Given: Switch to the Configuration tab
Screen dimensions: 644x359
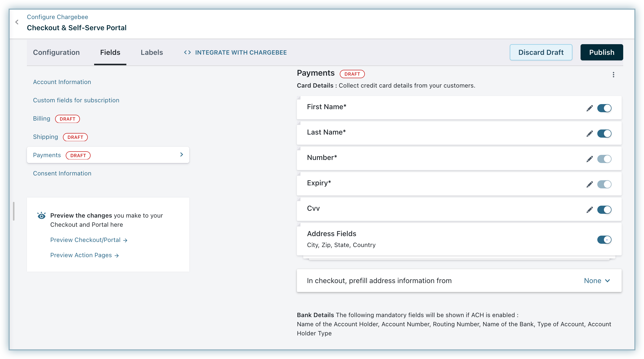Looking at the screenshot, I should [x=56, y=53].
